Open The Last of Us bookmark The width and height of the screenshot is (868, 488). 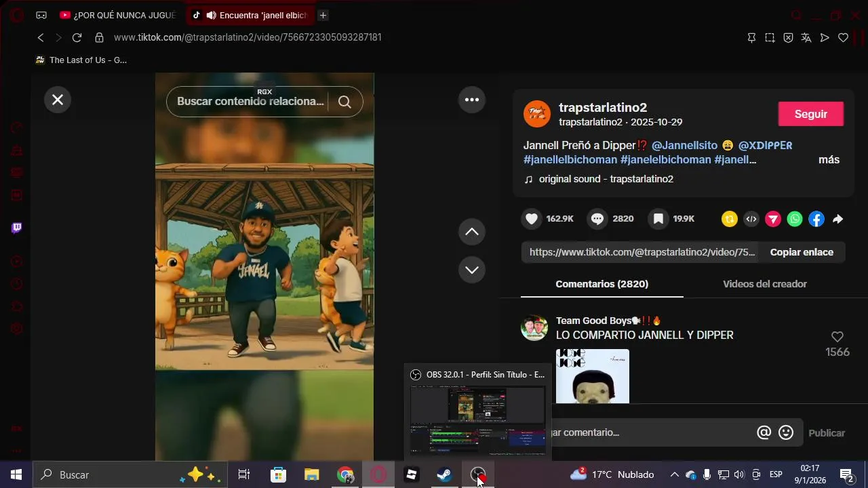(81, 60)
